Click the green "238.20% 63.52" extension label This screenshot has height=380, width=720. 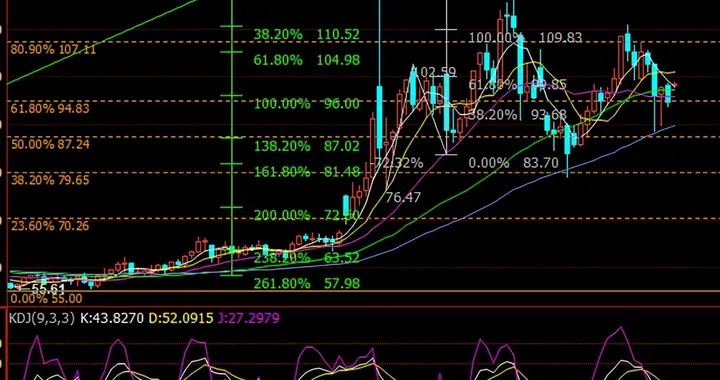306,258
